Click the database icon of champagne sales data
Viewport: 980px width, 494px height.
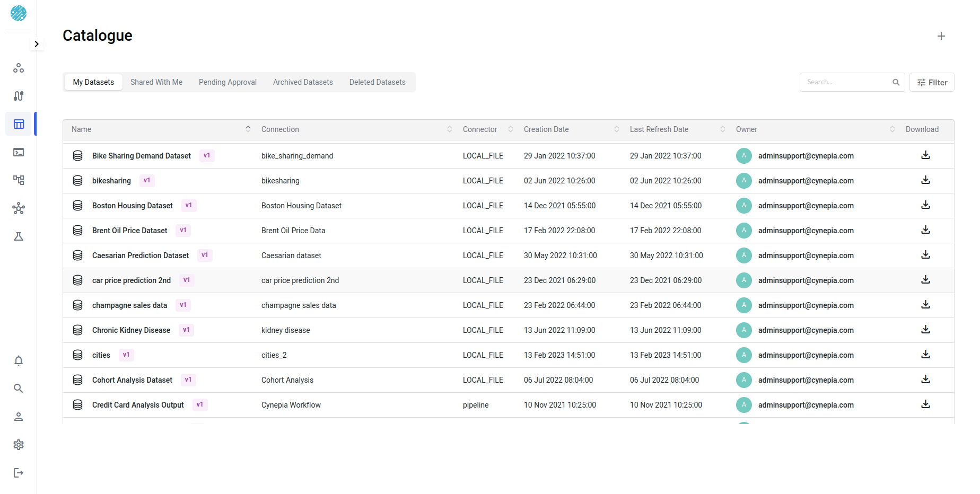click(77, 305)
